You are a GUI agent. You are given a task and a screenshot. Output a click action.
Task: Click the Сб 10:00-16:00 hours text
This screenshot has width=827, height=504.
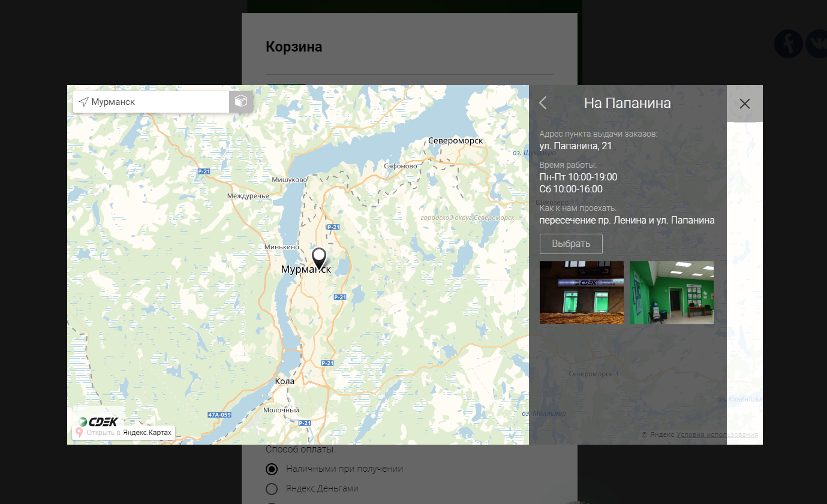pyautogui.click(x=571, y=189)
